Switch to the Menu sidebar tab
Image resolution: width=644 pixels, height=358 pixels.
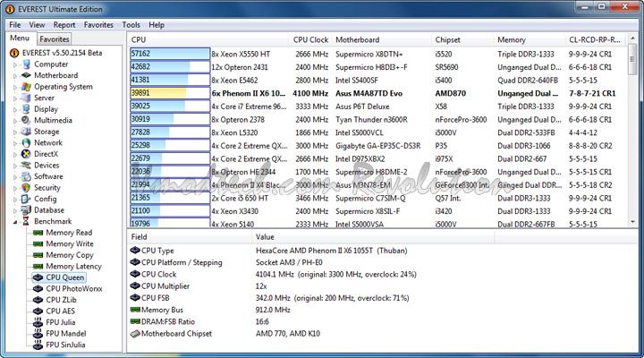(20, 38)
